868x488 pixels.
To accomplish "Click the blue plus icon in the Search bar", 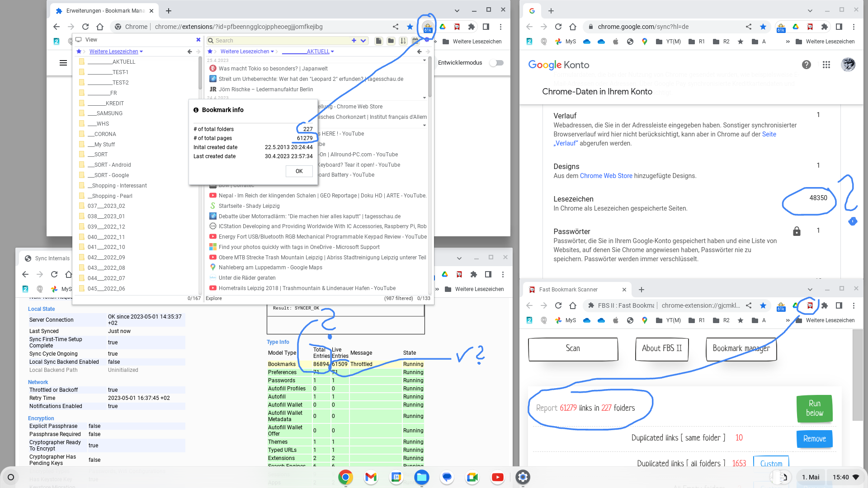I will click(x=354, y=41).
